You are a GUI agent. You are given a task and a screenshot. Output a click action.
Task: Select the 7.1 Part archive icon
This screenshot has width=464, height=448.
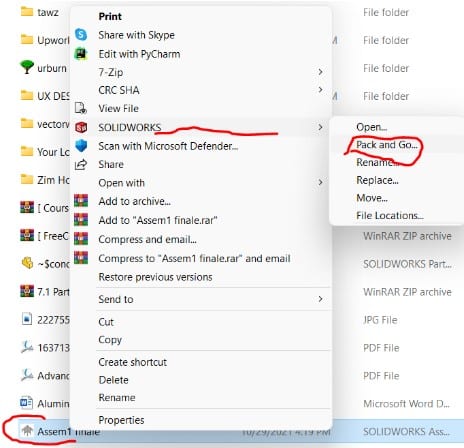point(27,291)
